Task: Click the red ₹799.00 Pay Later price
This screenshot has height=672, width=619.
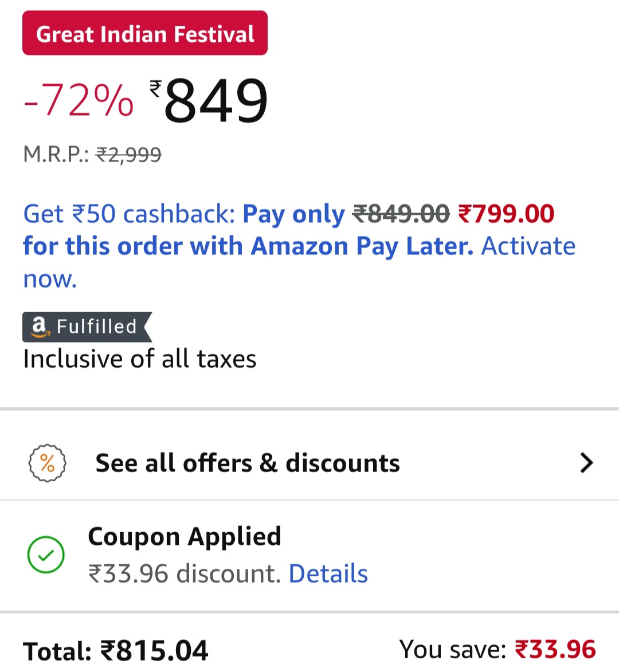Action: pyautogui.click(x=506, y=214)
